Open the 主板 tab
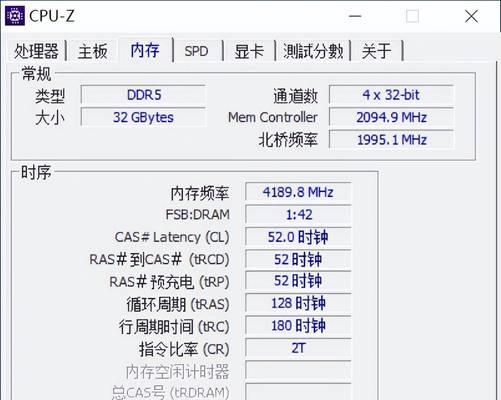 coord(93,51)
